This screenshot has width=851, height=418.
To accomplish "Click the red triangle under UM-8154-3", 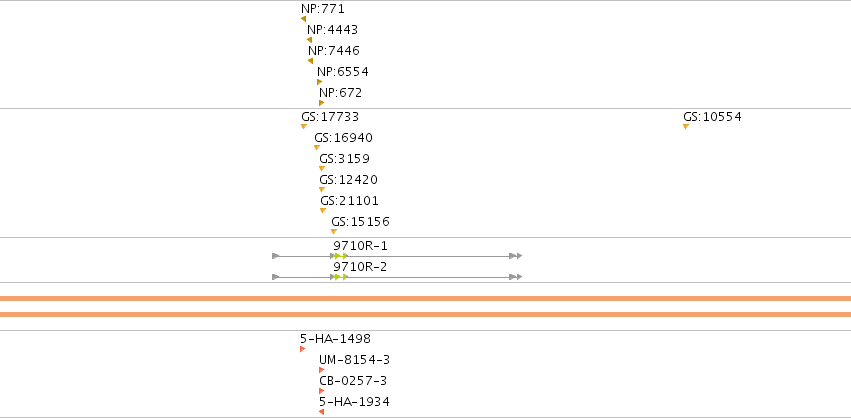I will (x=321, y=370).
